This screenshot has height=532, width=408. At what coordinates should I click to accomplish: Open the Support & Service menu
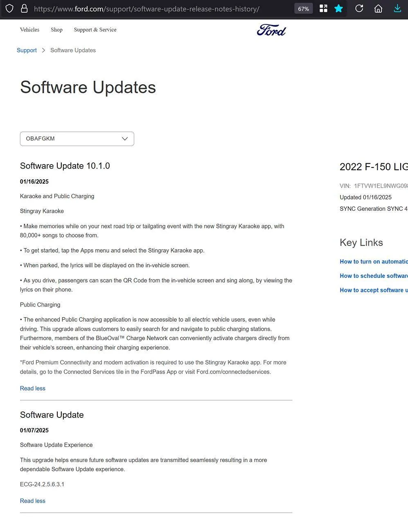tap(95, 29)
